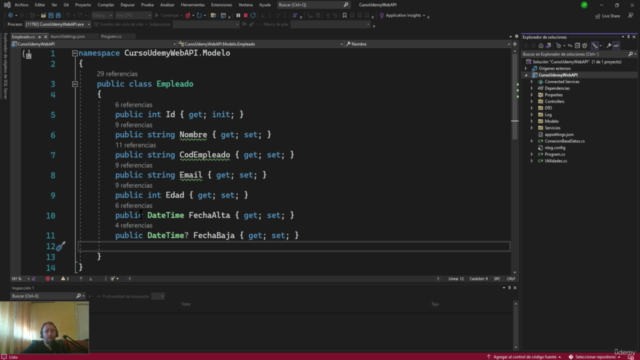This screenshot has height=360, width=640.
Task: Select the ConexionBaseDatos.cs file
Action: point(564,141)
